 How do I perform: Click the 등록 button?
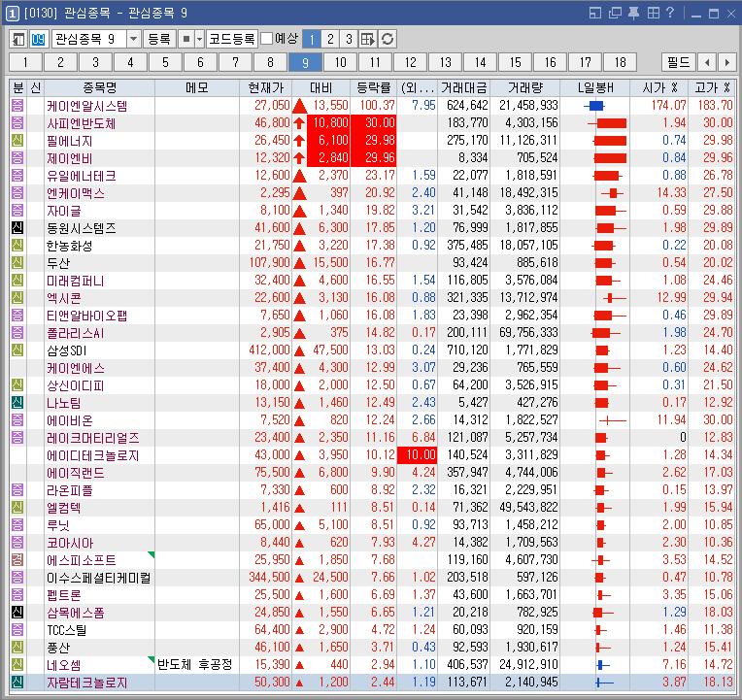point(159,39)
